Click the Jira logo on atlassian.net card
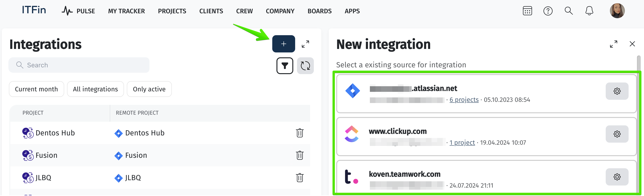This screenshot has width=644, height=196. click(x=352, y=91)
